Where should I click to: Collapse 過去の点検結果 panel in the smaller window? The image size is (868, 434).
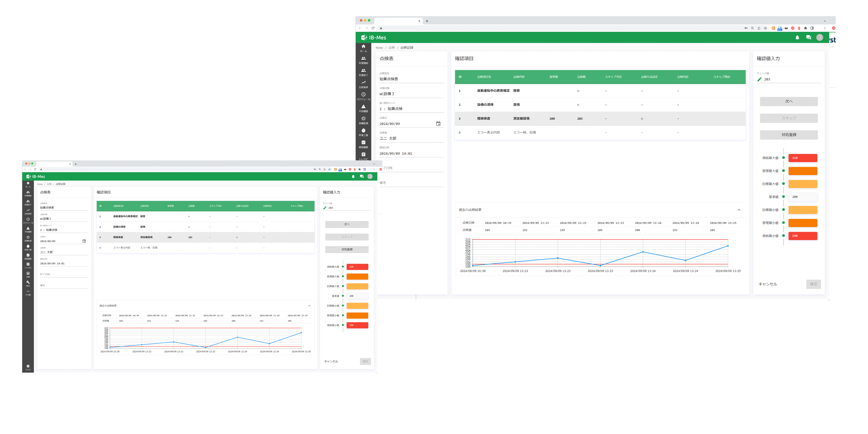click(x=309, y=306)
